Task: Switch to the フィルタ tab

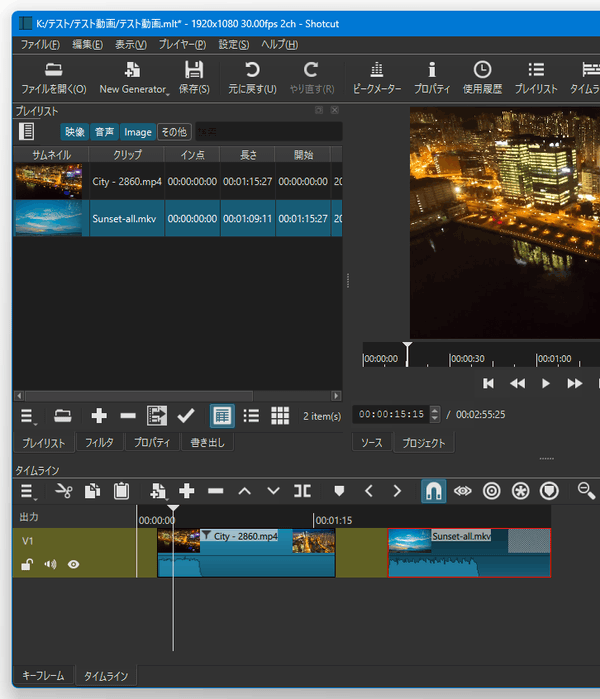Action: [99, 443]
